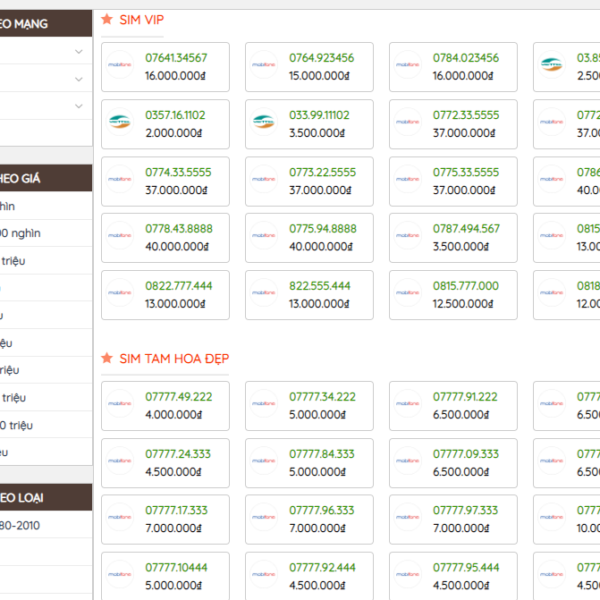Expand the top chevron in the network filter
Image resolution: width=600 pixels, height=600 pixels.
pyautogui.click(x=78, y=51)
